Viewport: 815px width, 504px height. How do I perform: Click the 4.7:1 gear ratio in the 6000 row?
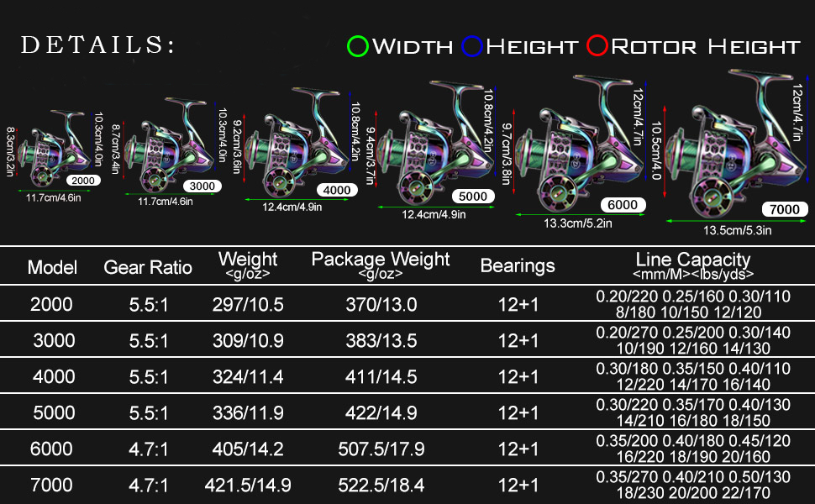[x=149, y=449]
